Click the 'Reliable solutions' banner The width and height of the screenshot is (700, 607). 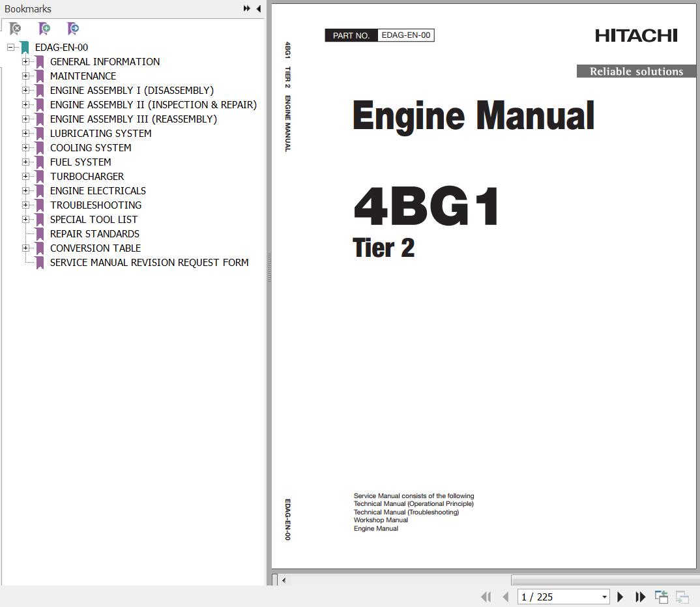(x=636, y=72)
